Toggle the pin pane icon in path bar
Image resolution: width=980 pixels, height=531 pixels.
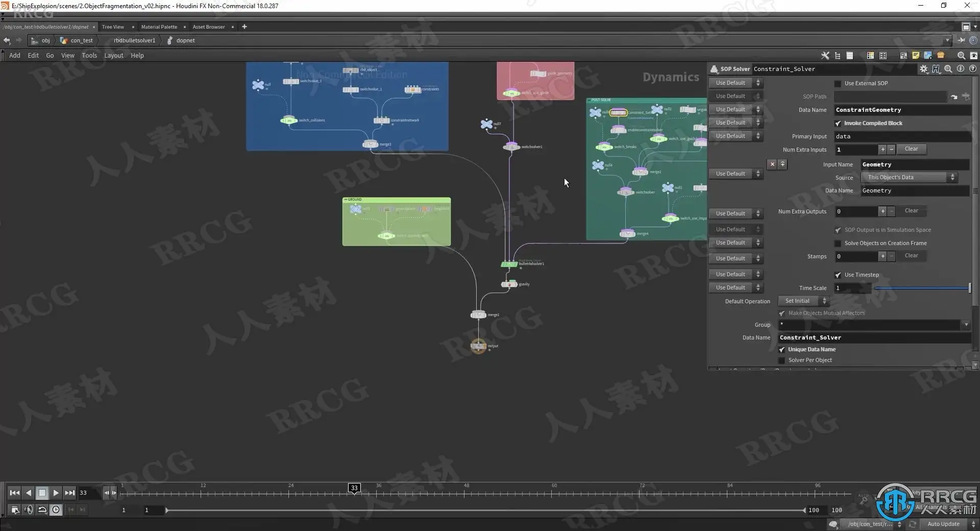962,40
